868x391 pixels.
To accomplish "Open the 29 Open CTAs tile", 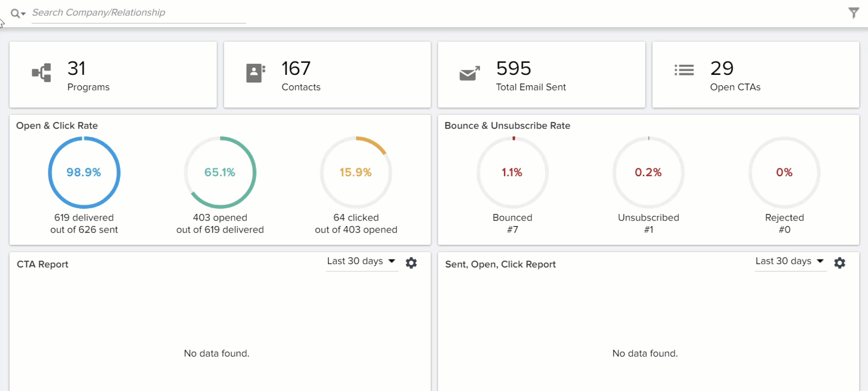I will pyautogui.click(x=755, y=75).
